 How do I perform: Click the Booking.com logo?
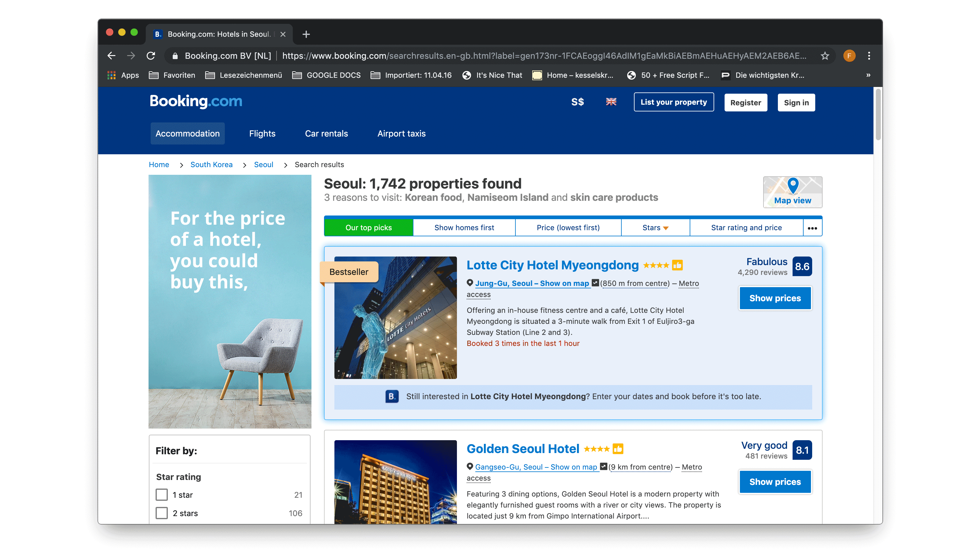click(196, 101)
